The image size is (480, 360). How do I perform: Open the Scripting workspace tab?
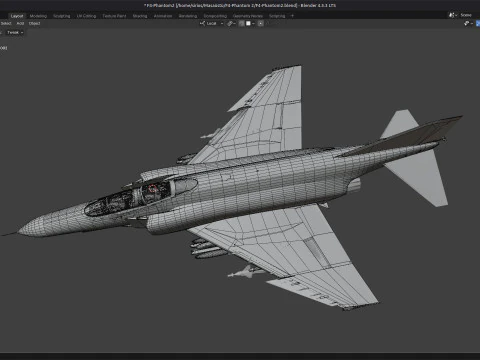[x=277, y=16]
